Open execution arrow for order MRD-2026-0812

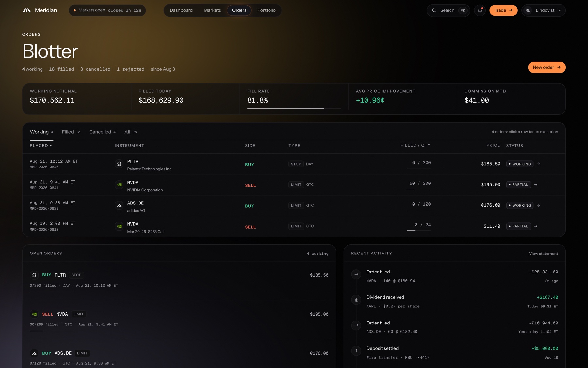pos(536,226)
